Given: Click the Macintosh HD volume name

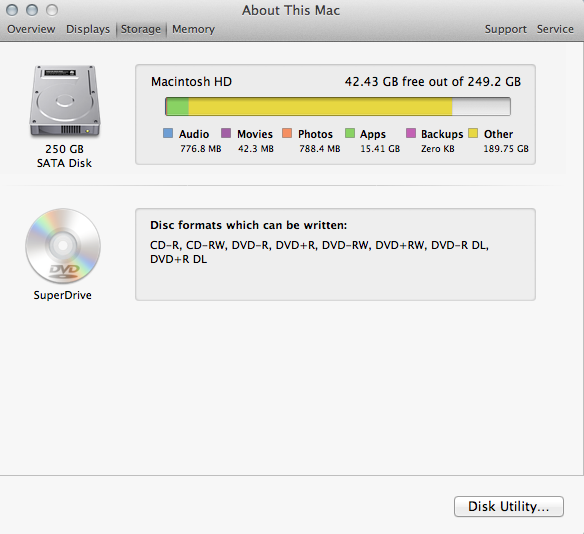Looking at the screenshot, I should (191, 82).
